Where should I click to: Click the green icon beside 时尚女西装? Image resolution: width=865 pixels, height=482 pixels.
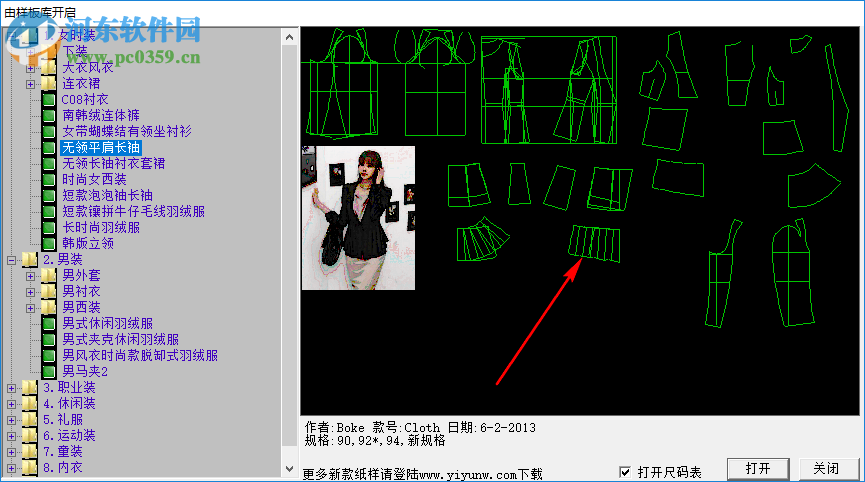tap(49, 180)
